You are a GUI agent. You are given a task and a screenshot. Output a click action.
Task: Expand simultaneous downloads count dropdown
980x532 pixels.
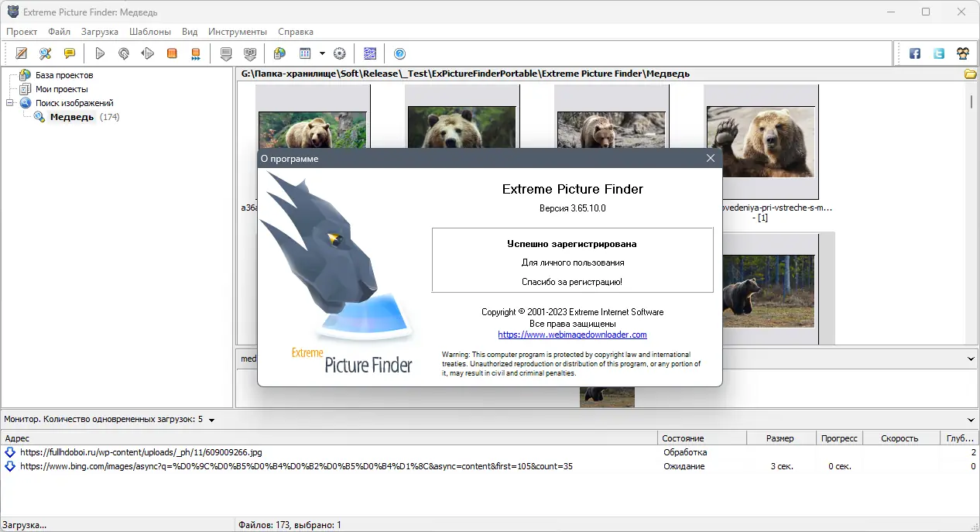pyautogui.click(x=211, y=420)
